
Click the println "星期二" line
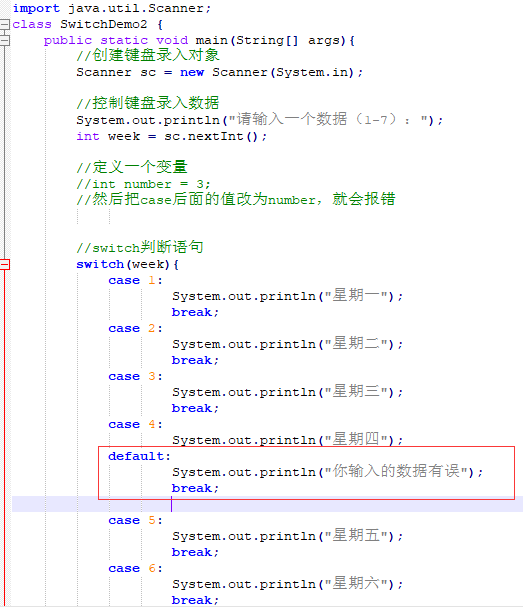287,344
